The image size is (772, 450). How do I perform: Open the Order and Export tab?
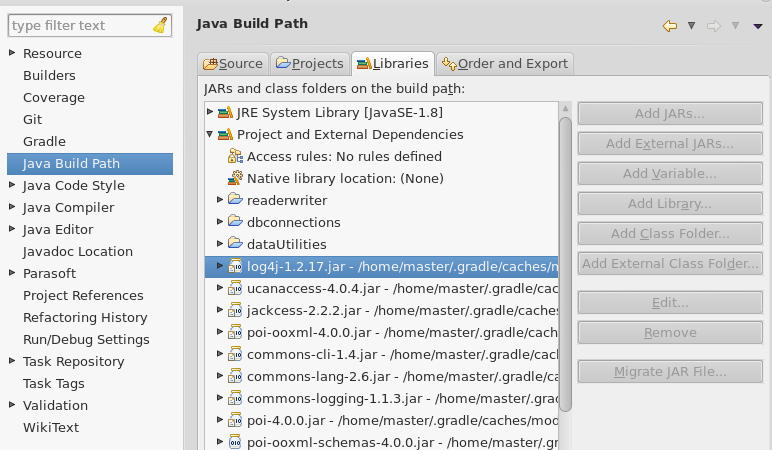point(505,64)
